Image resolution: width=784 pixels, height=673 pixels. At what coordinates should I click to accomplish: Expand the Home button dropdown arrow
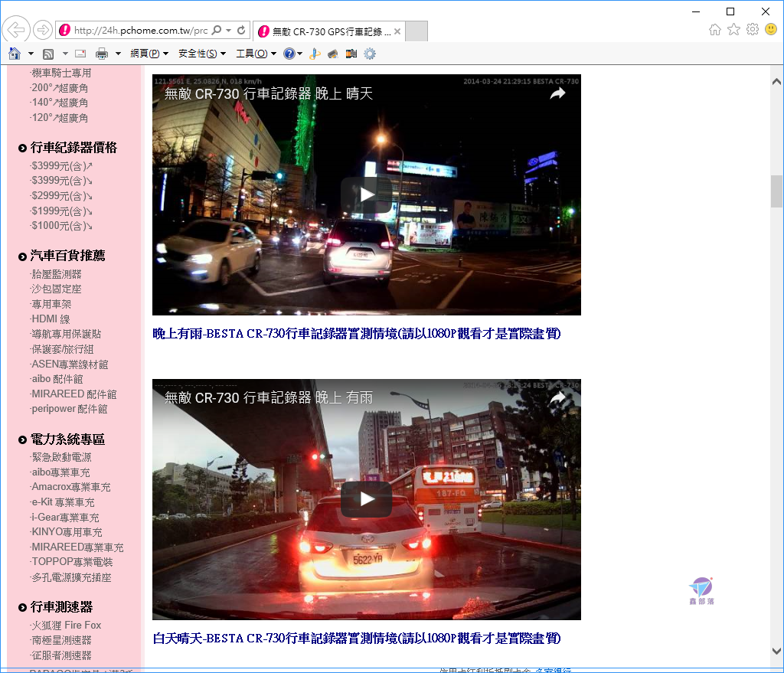(31, 54)
